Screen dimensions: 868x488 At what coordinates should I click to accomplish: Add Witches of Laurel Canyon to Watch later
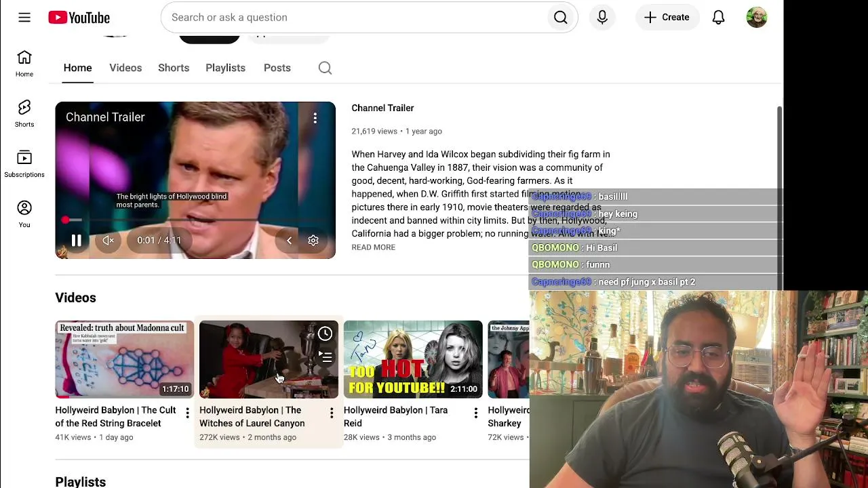tap(325, 333)
